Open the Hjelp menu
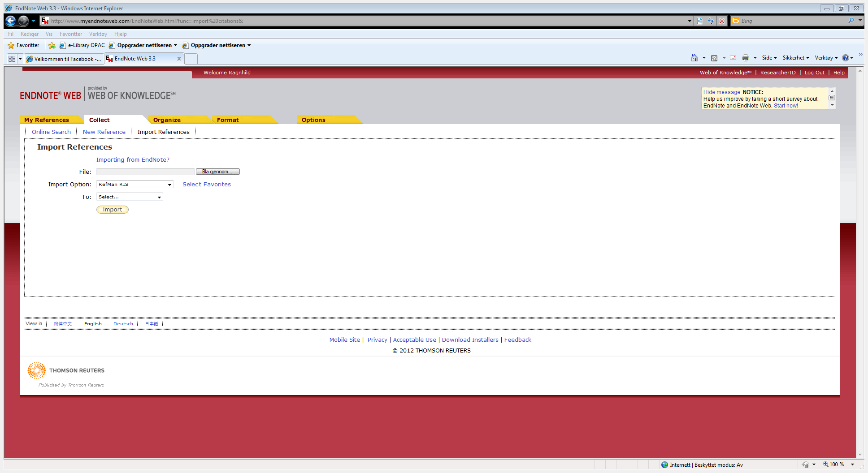The image size is (868, 473). coord(120,34)
